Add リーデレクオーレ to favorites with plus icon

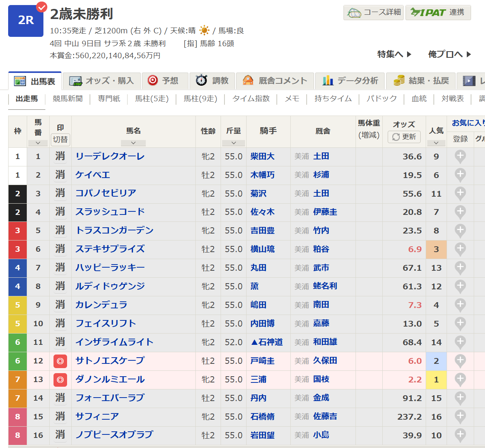click(x=460, y=156)
